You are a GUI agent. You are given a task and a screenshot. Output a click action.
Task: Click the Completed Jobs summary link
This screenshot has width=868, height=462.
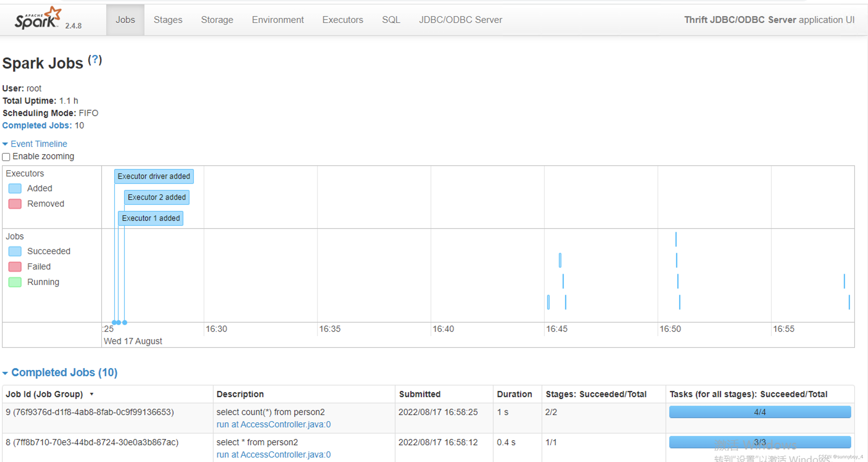(37, 126)
